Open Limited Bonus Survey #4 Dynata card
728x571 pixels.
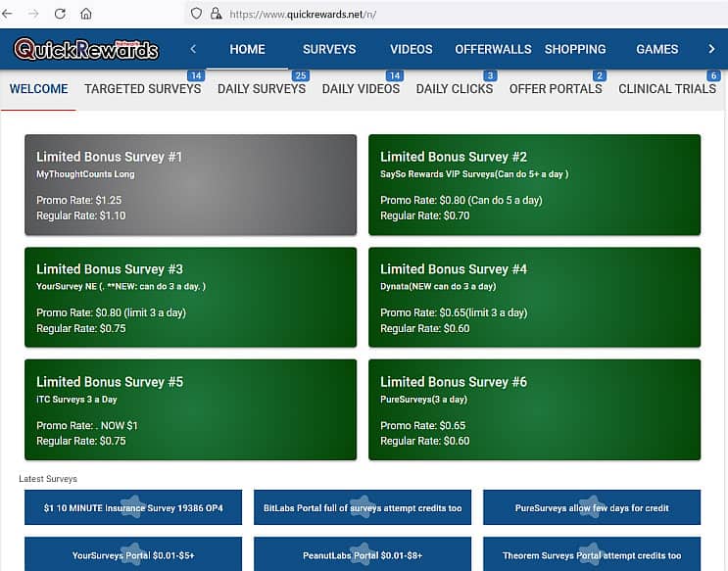[x=534, y=297]
